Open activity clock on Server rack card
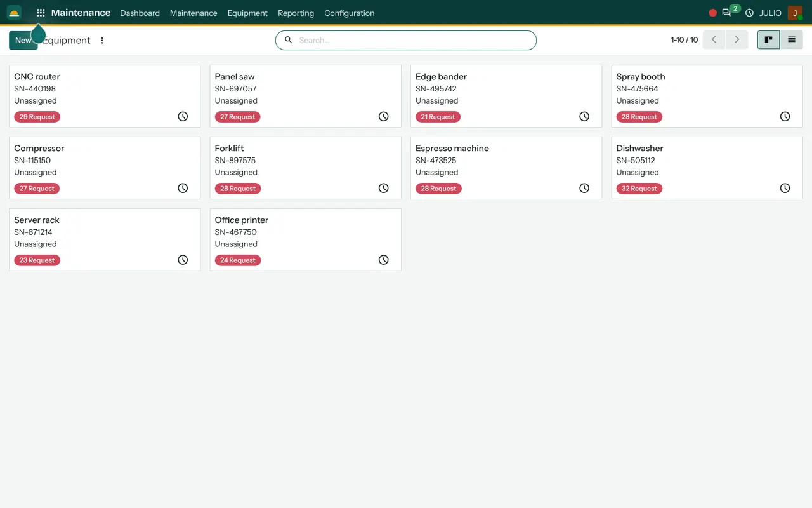This screenshot has width=812, height=508. click(183, 260)
